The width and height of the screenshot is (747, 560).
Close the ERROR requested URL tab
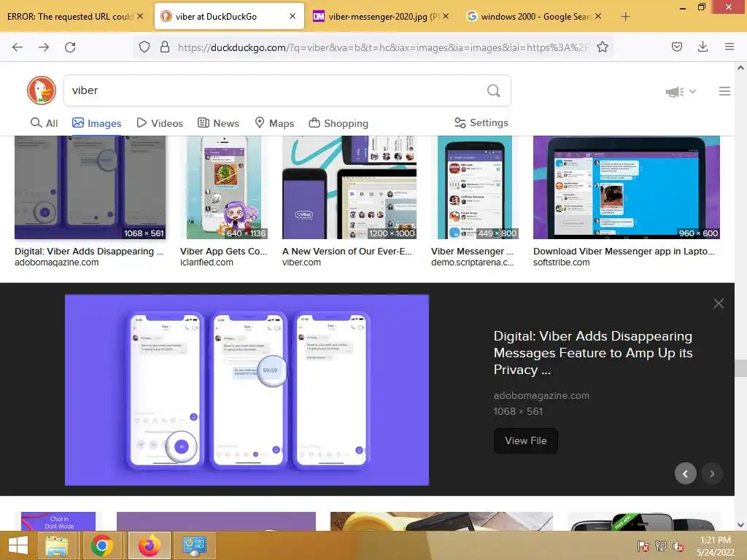140,16
